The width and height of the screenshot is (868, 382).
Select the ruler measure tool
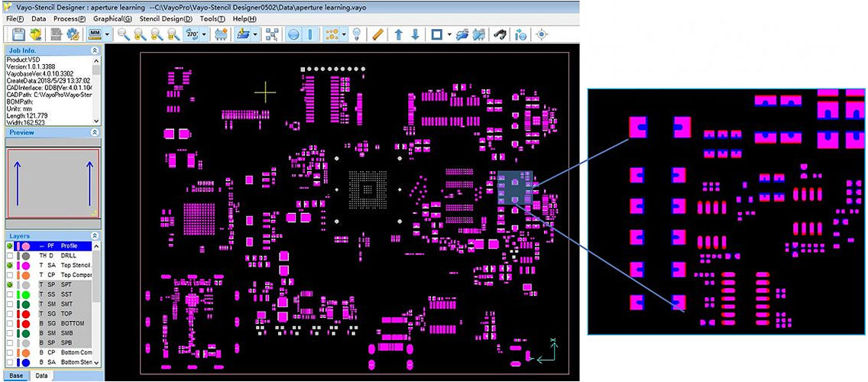[x=378, y=34]
